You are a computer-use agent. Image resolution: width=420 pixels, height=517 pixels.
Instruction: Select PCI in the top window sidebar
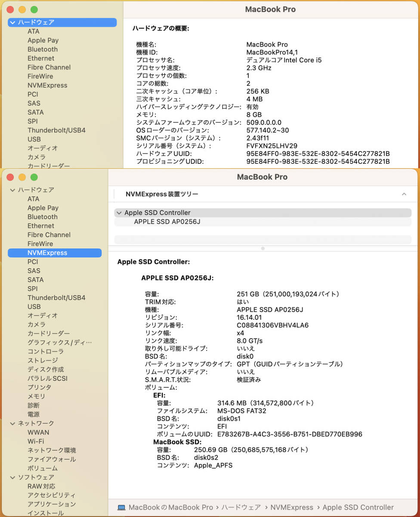pyautogui.click(x=33, y=94)
